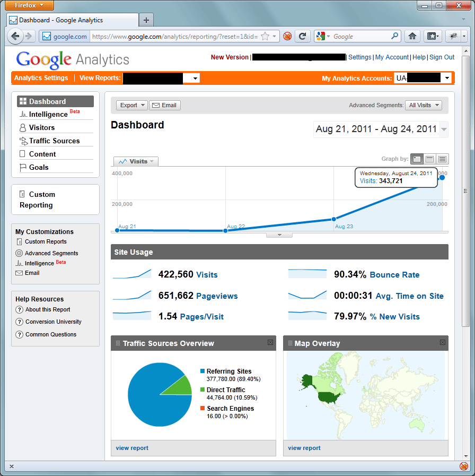Open Traffic Sources in the sidebar
This screenshot has width=475, height=476.
(x=55, y=141)
